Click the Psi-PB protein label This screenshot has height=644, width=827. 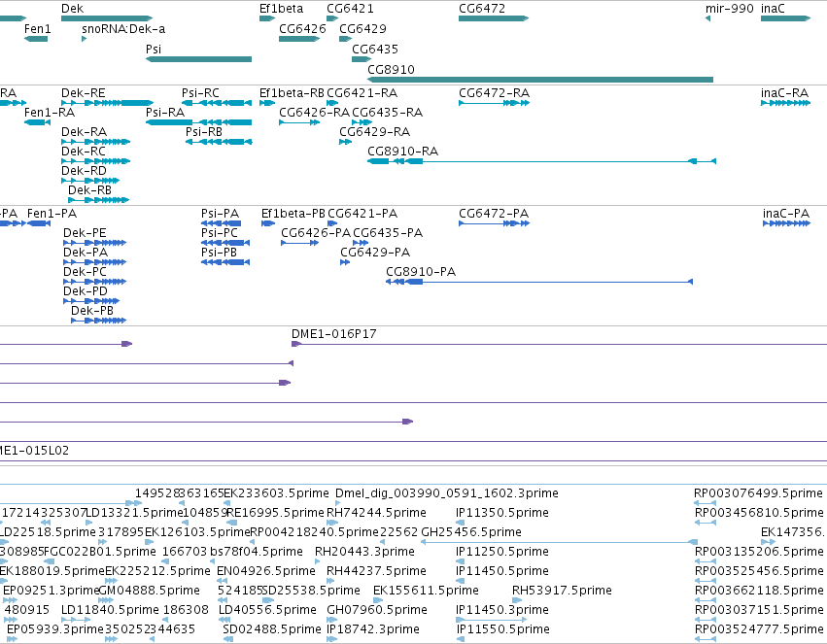[x=220, y=253]
